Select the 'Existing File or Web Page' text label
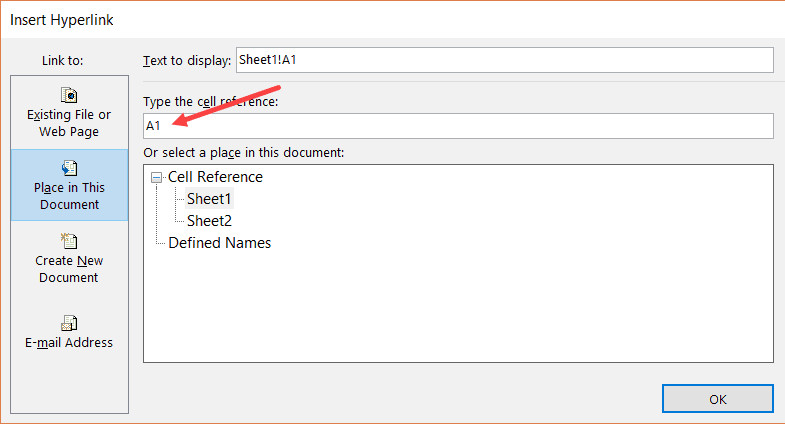 69,123
